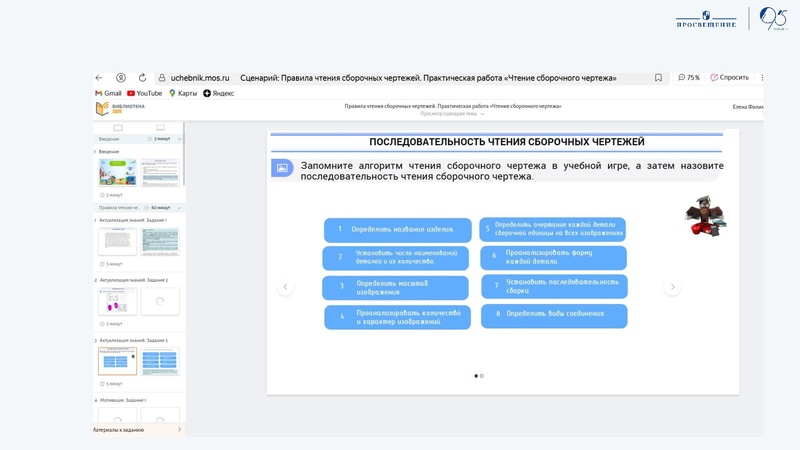This screenshot has height=450, width=800.
Task: Click card 6 Проанализировать форму каждой детали
Action: [553, 258]
